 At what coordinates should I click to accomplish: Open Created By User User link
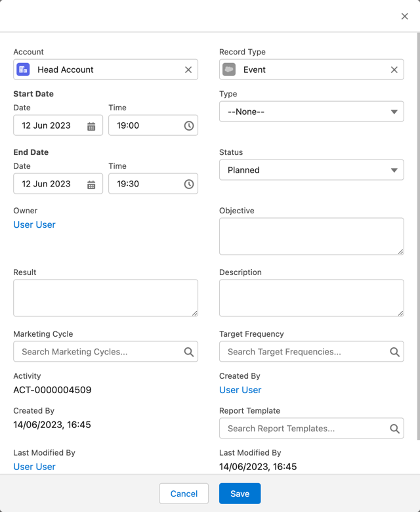[x=240, y=390]
